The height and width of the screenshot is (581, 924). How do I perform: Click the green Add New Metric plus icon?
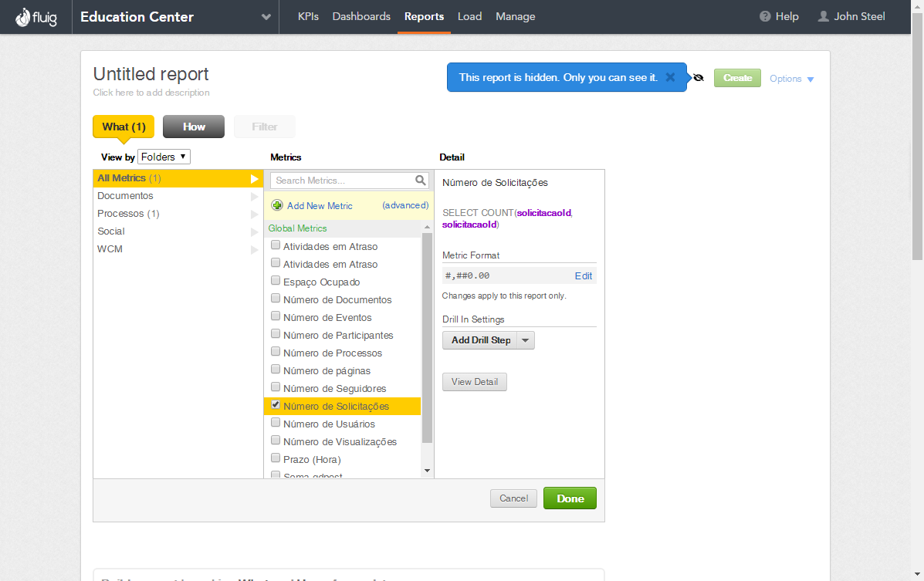coord(277,205)
